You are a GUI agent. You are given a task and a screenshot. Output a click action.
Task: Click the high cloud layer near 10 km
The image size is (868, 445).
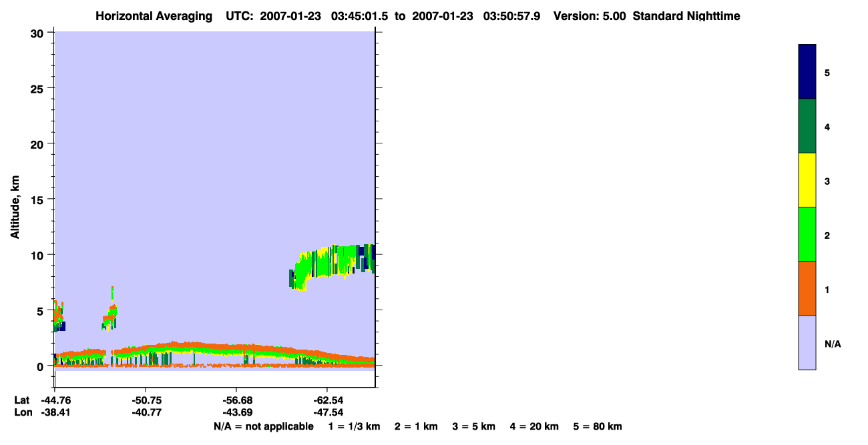point(334,264)
